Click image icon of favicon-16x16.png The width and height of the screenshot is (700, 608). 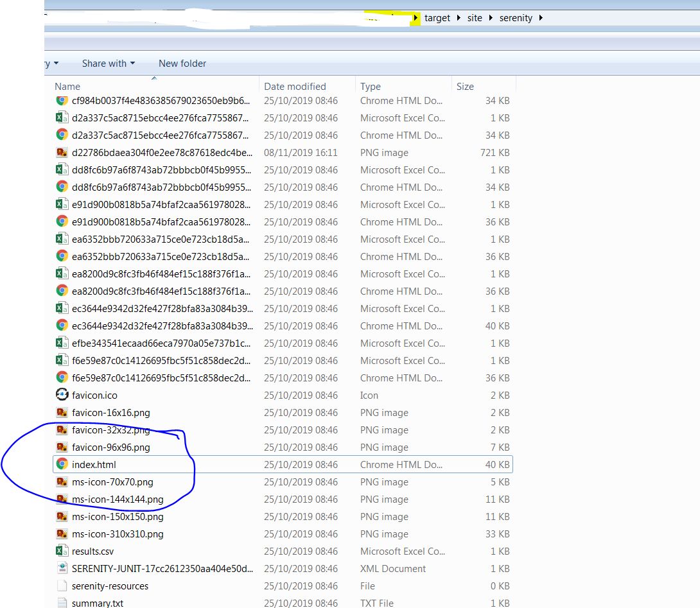pos(62,412)
